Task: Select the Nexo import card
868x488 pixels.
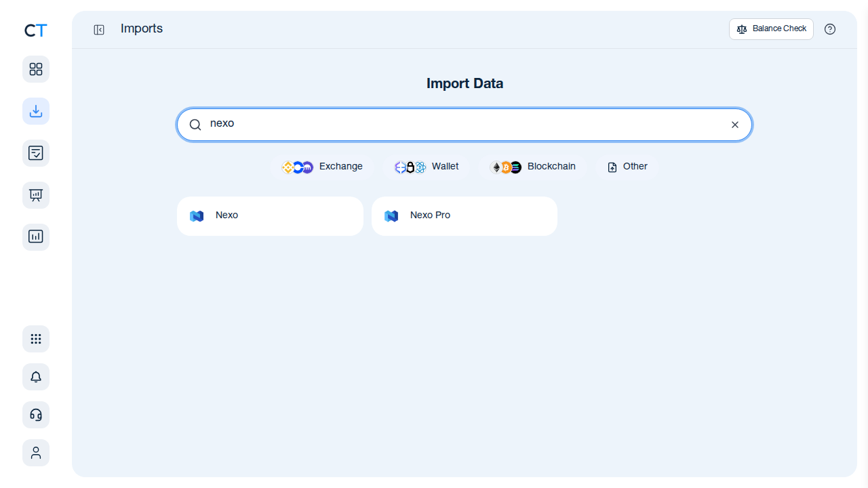Action: coord(270,216)
